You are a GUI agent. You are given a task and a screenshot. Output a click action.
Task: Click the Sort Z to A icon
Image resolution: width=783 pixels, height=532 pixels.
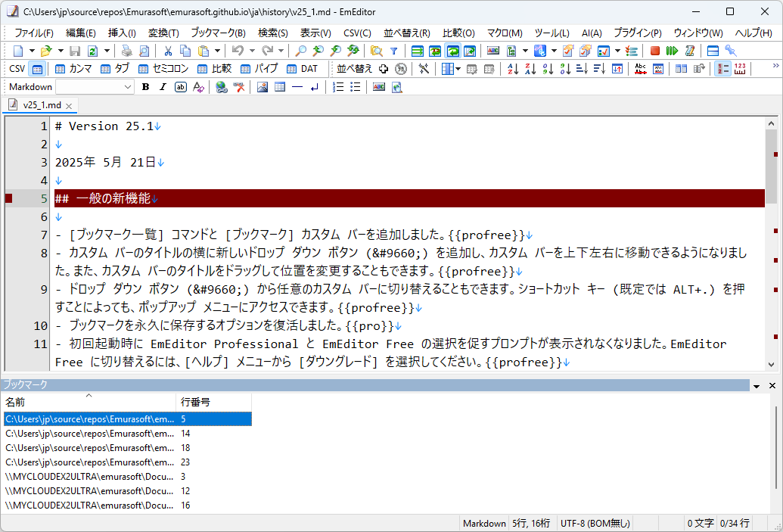530,69
